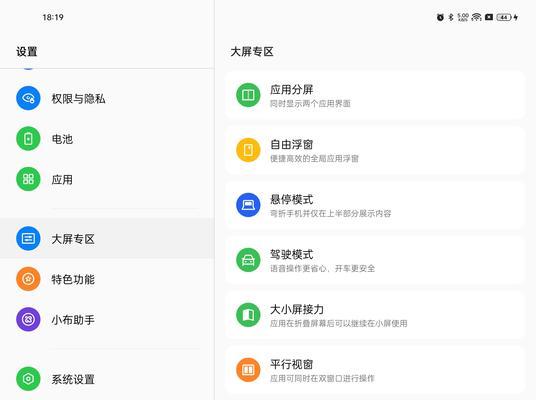Tap the orange 平行视窗 icon
The image size is (536, 400).
point(248,370)
